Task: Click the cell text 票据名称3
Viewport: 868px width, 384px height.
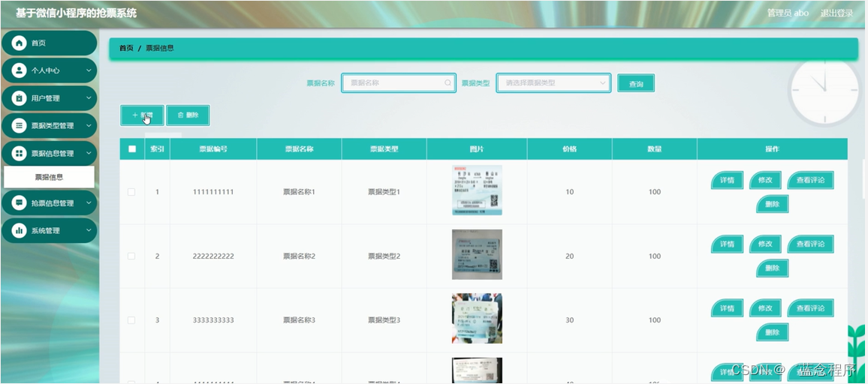Action: [x=299, y=320]
